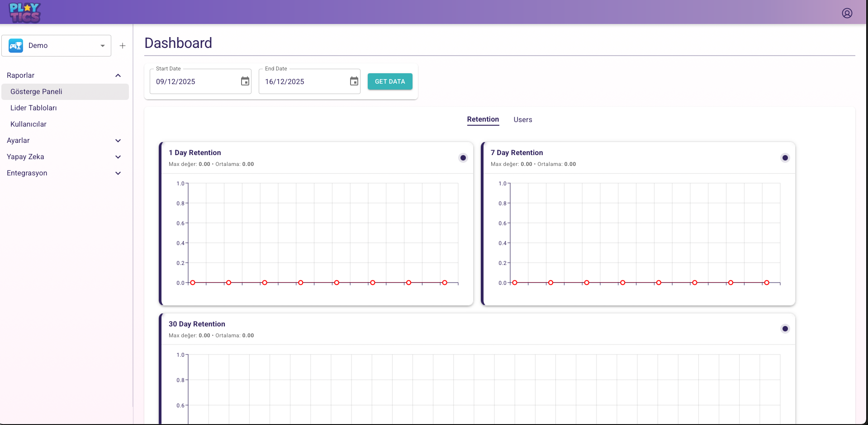Toggle series visibility on 30 Day Retention chart
The height and width of the screenshot is (425, 868).
785,329
